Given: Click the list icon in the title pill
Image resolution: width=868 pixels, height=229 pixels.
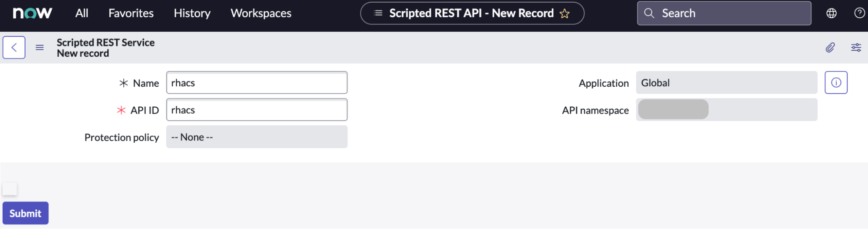Looking at the screenshot, I should point(378,13).
